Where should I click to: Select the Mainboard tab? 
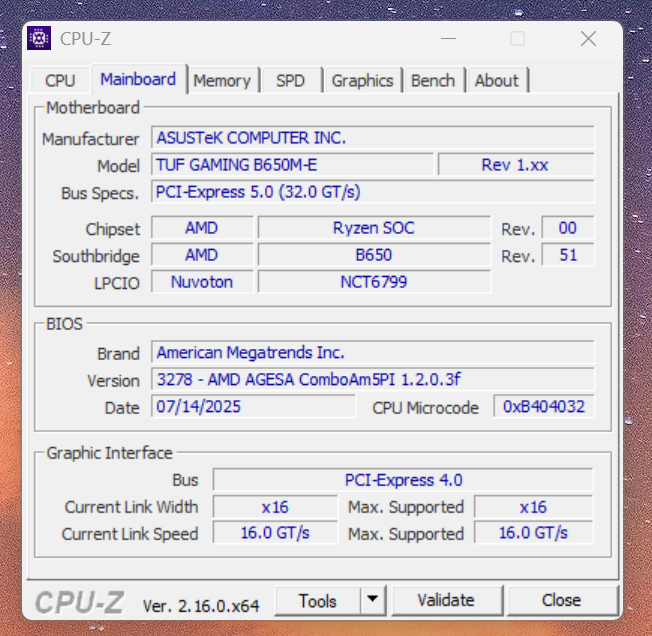pyautogui.click(x=138, y=79)
